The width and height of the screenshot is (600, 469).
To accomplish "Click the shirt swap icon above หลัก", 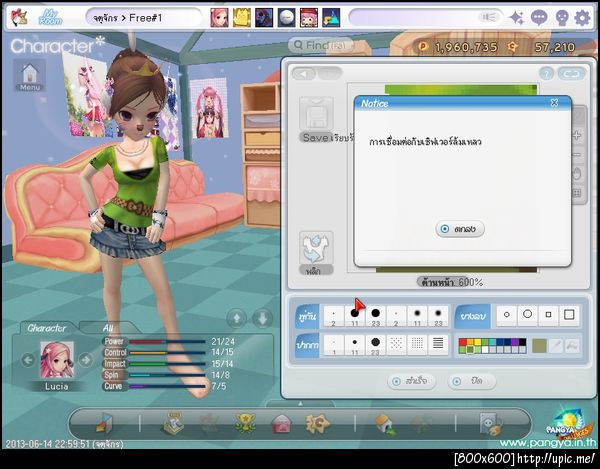I will [316, 248].
